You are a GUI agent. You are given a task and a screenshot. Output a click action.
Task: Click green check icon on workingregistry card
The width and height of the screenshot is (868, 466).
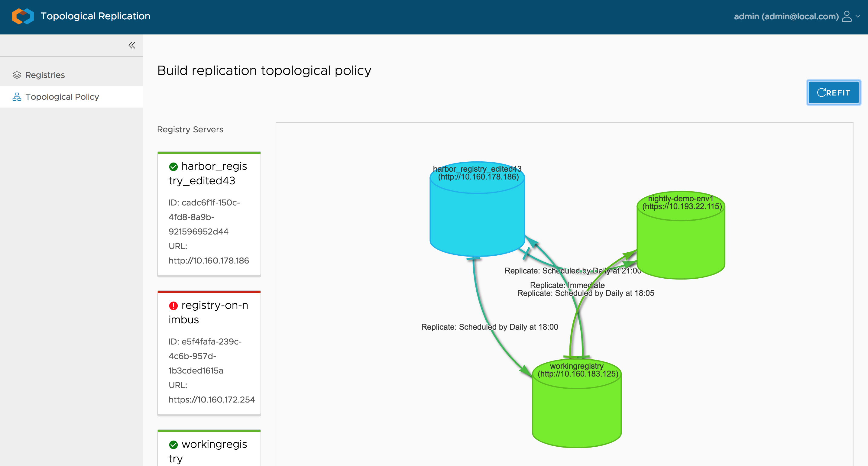point(173,445)
